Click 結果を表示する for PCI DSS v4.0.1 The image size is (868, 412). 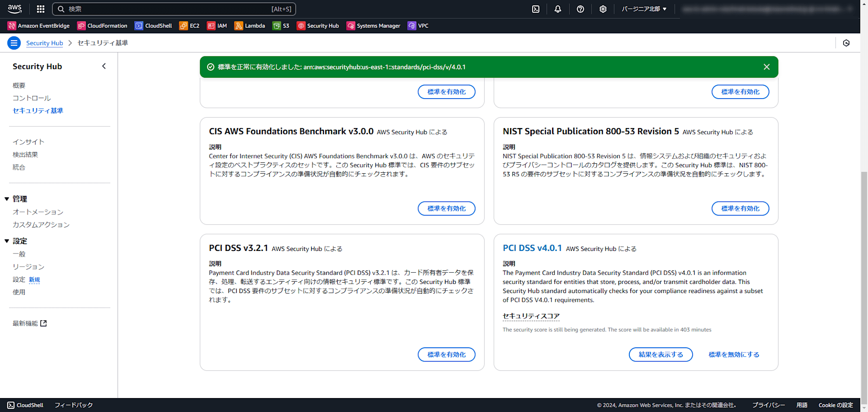pos(661,355)
